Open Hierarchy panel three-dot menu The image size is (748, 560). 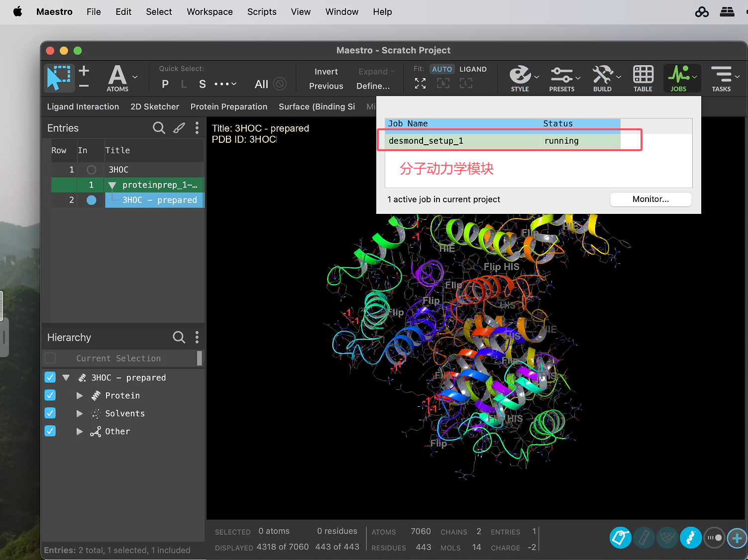click(197, 338)
